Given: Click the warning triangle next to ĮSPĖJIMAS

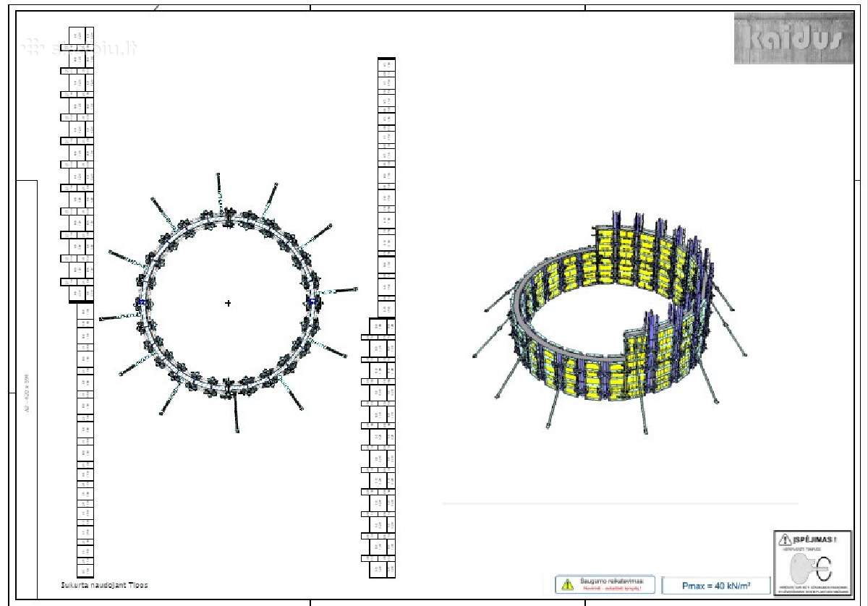Looking at the screenshot, I should pyautogui.click(x=784, y=539).
